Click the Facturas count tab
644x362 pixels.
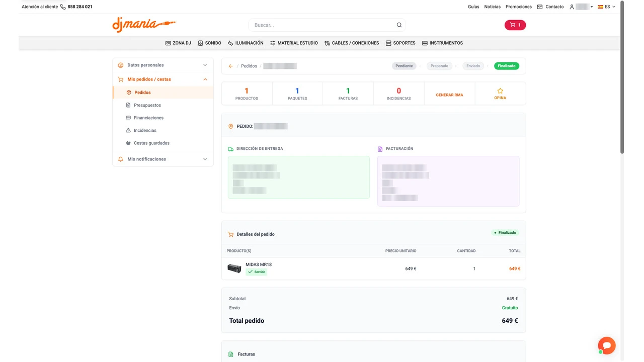pyautogui.click(x=348, y=94)
